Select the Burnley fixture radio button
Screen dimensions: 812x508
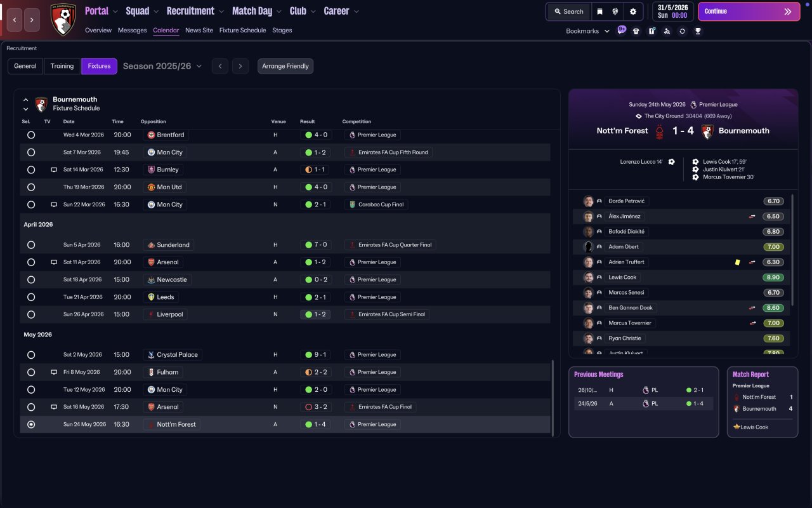(x=31, y=170)
